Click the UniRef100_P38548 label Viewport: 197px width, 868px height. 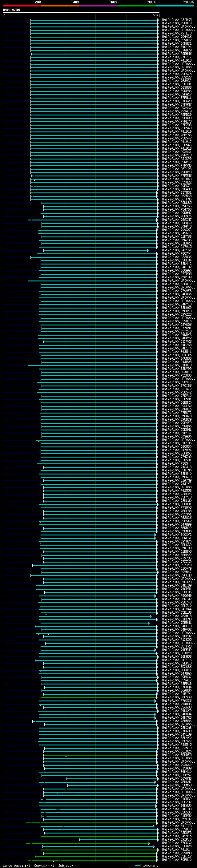[176, 128]
